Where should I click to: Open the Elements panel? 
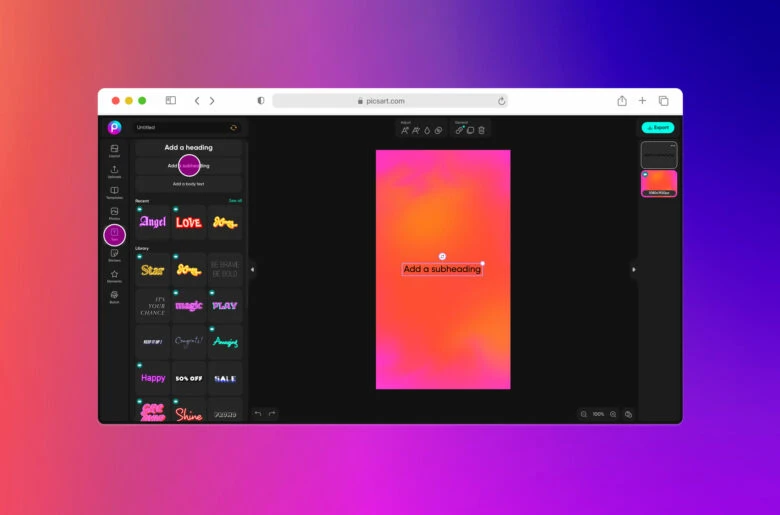pyautogui.click(x=114, y=276)
